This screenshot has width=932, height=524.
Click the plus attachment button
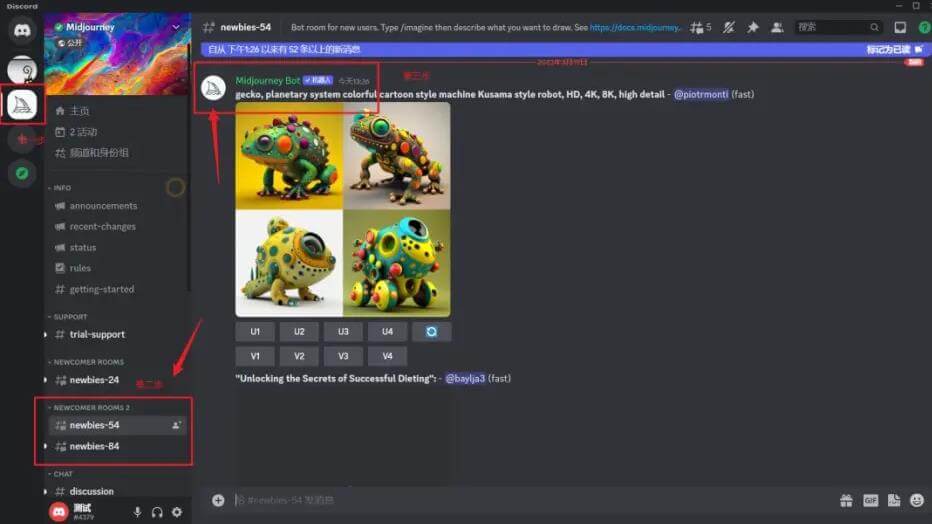[218, 500]
